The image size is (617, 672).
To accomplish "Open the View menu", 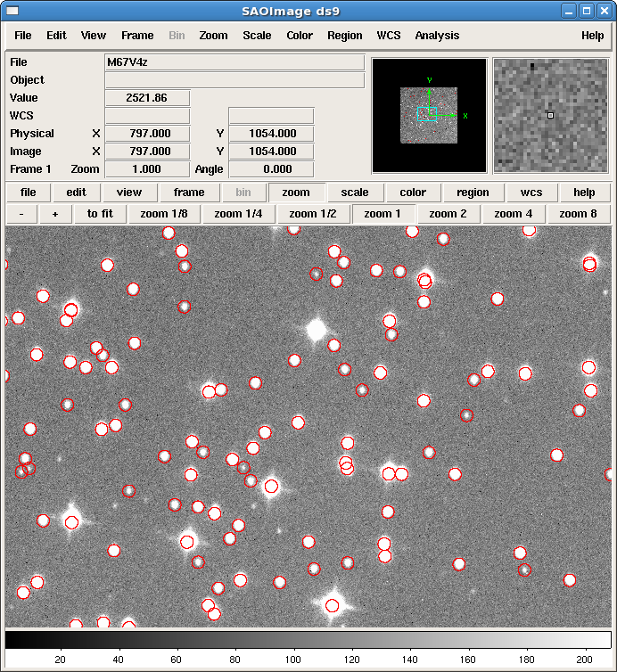I will (94, 36).
